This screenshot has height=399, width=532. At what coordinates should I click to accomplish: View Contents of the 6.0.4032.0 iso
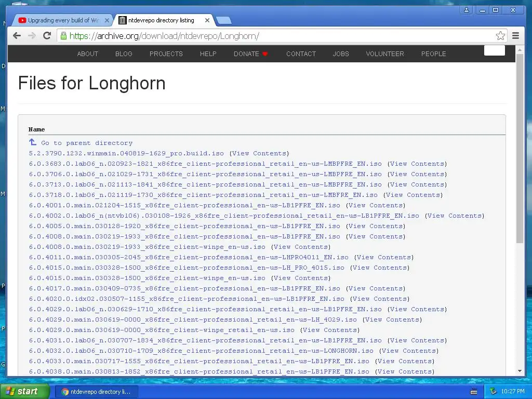click(x=409, y=351)
